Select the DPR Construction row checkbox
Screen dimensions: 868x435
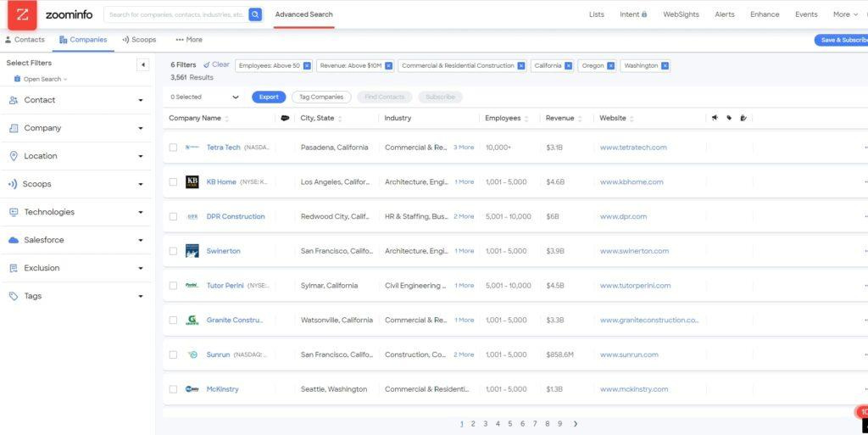point(173,216)
